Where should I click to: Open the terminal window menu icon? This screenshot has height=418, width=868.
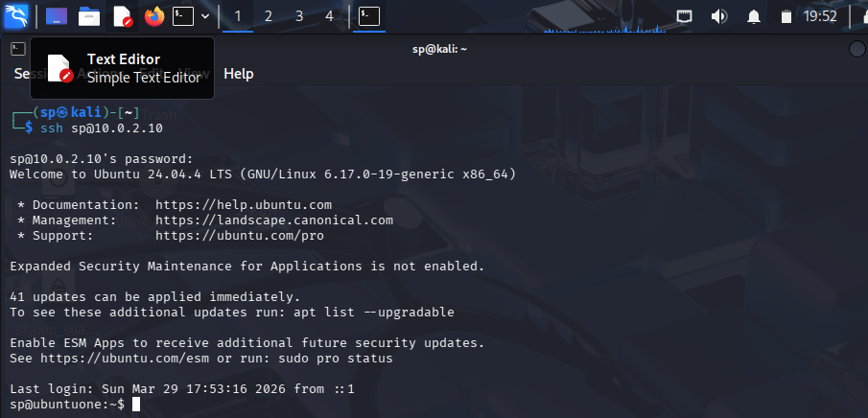(18, 49)
